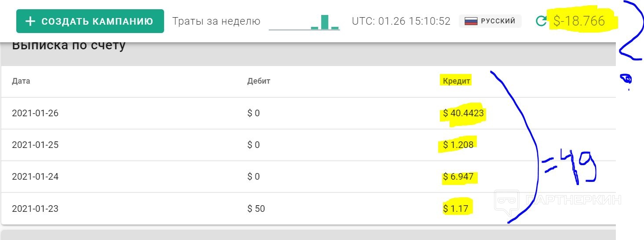Open the Русский language selector

pos(490,21)
